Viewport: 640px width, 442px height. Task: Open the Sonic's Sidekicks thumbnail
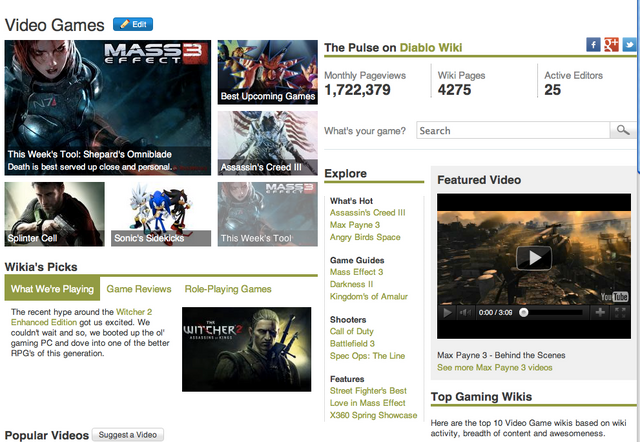click(161, 214)
